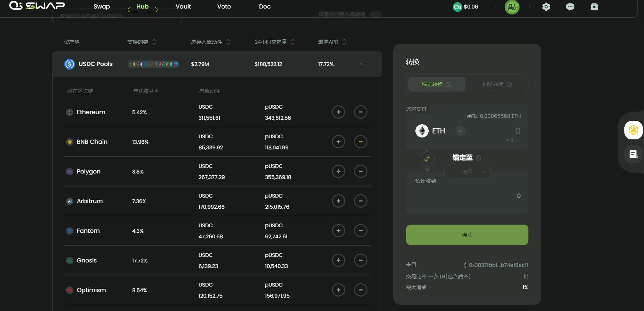Click the green 确认 button
The height and width of the screenshot is (311, 644).
(467, 235)
